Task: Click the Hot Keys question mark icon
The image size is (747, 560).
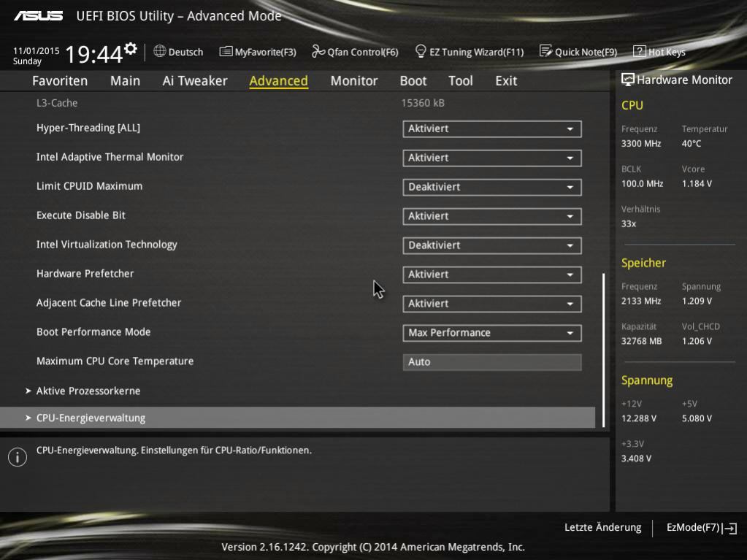Action: pyautogui.click(x=639, y=51)
